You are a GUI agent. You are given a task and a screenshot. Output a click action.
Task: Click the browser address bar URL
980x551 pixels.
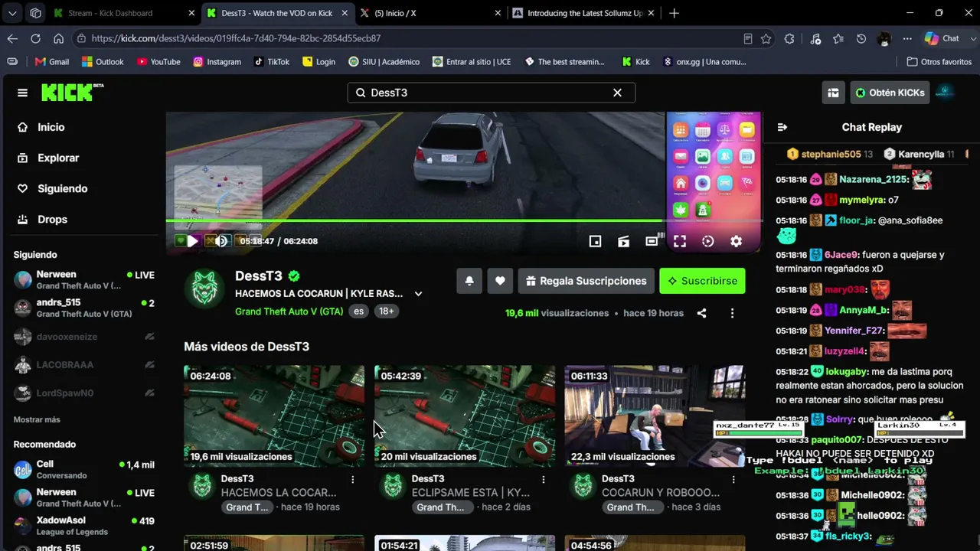236,38
